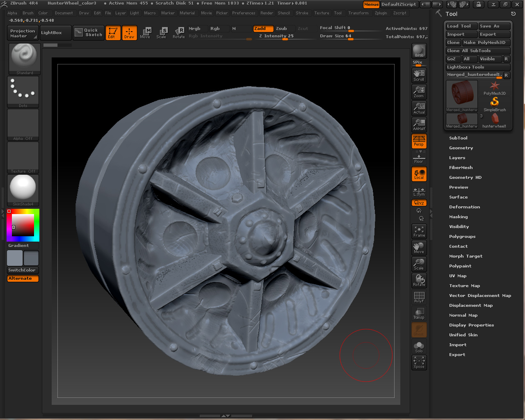Activate the Xpose icon

419,362
